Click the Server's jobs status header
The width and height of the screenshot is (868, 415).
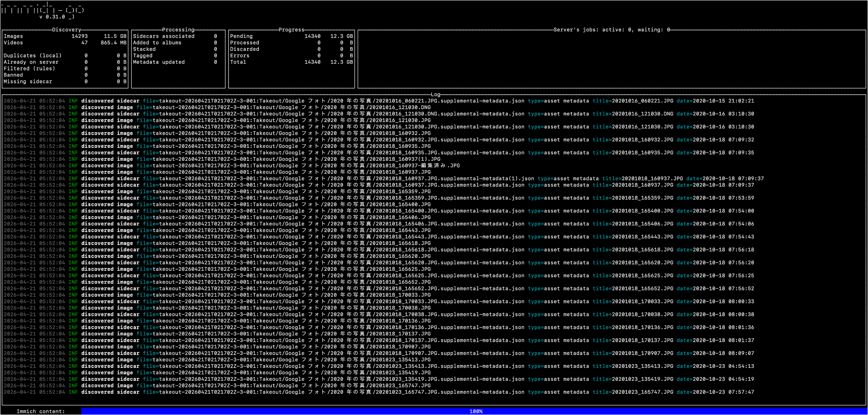tap(611, 30)
